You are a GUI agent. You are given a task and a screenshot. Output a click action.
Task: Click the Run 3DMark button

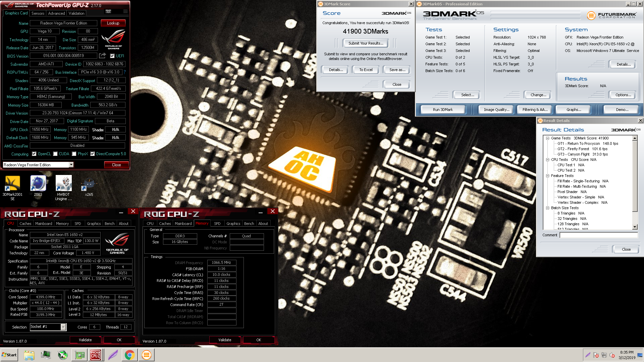point(443,110)
